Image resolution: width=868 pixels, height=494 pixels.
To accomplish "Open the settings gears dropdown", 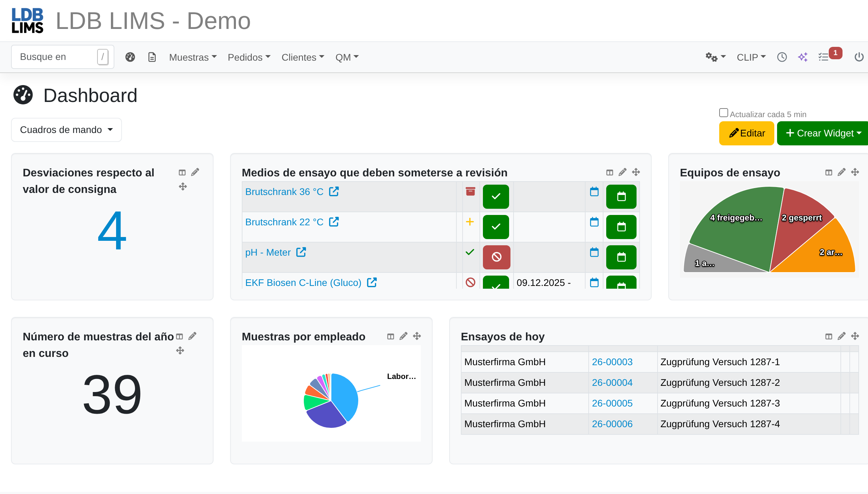I will point(715,57).
